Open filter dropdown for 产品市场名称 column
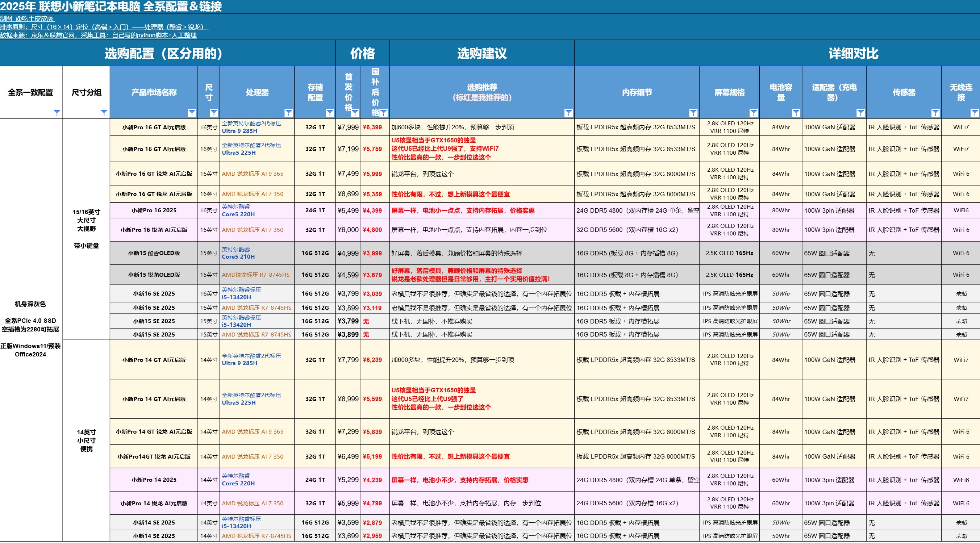Screen dimensions: 980x543 click(192, 113)
